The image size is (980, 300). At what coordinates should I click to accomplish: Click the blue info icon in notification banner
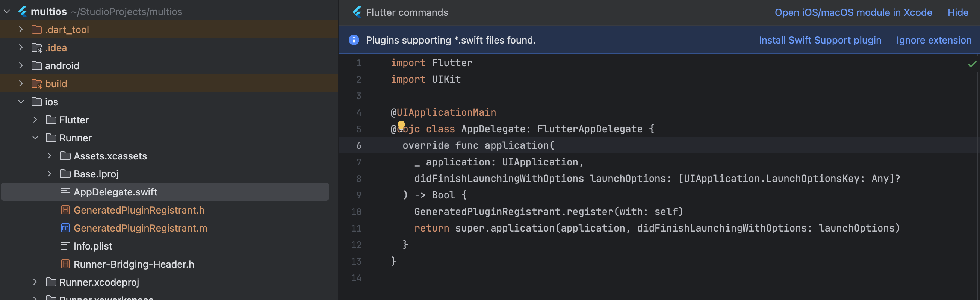(354, 40)
